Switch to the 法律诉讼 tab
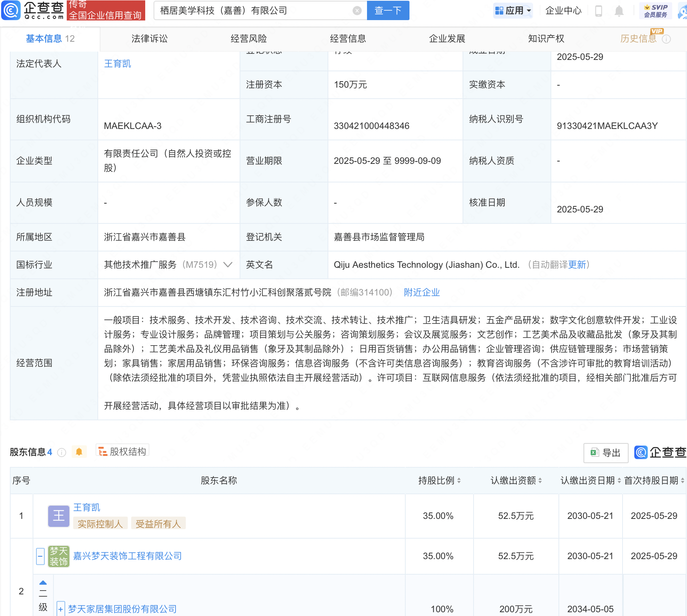Screen dimensions: 687x616 click(149, 39)
